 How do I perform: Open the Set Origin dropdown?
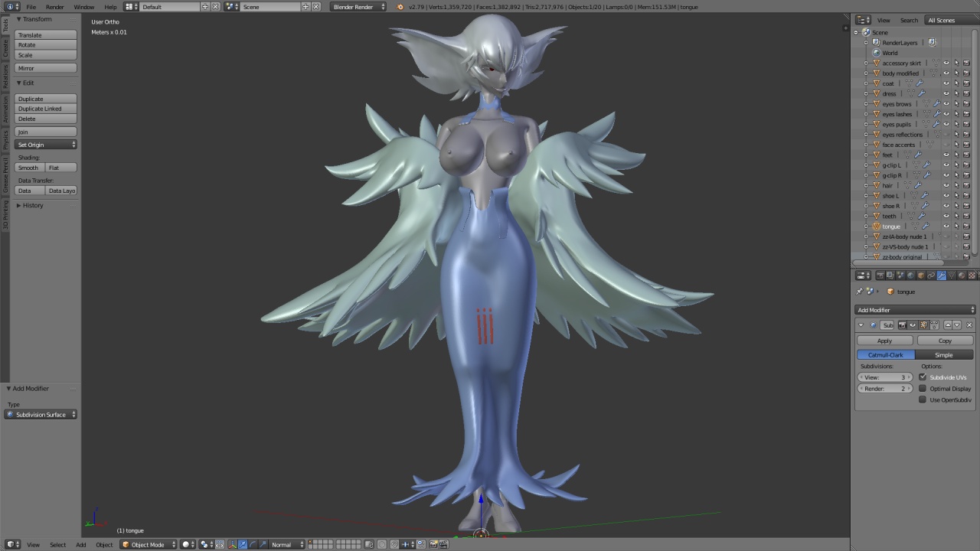[46, 145]
